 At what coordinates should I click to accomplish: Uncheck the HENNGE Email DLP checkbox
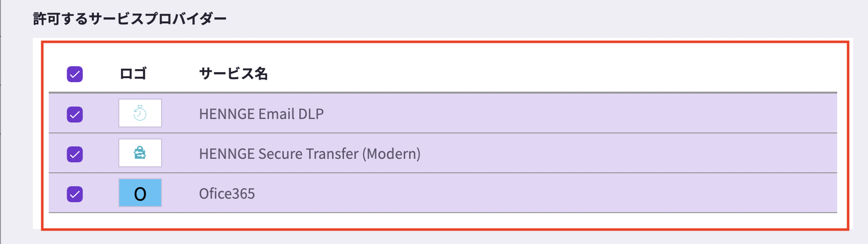(75, 114)
